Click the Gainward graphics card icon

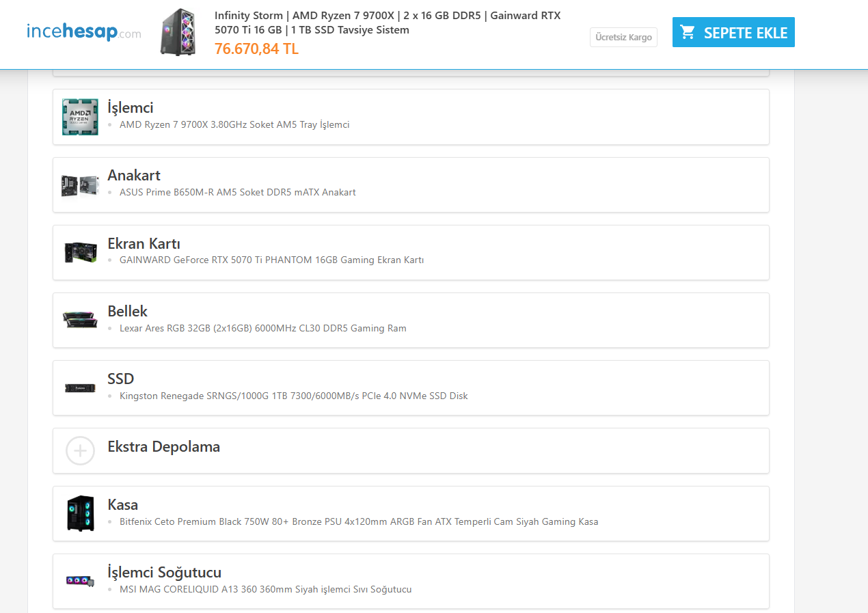tap(80, 252)
